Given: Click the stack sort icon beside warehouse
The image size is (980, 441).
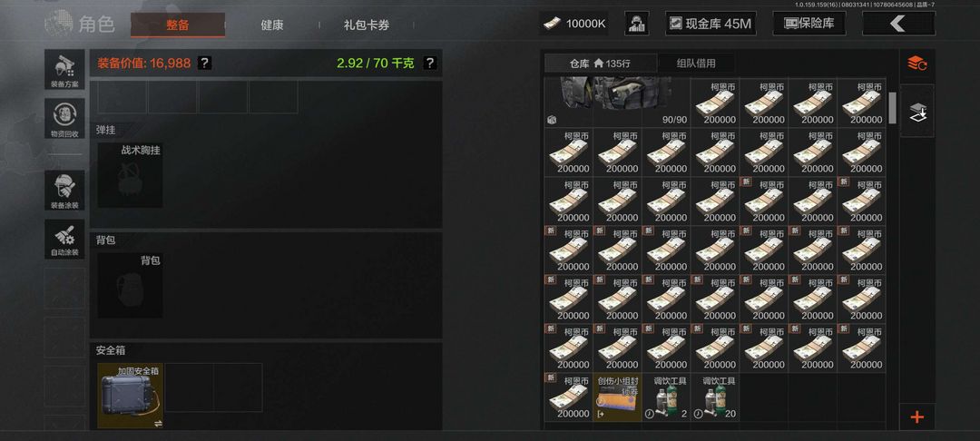Looking at the screenshot, I should [916, 64].
